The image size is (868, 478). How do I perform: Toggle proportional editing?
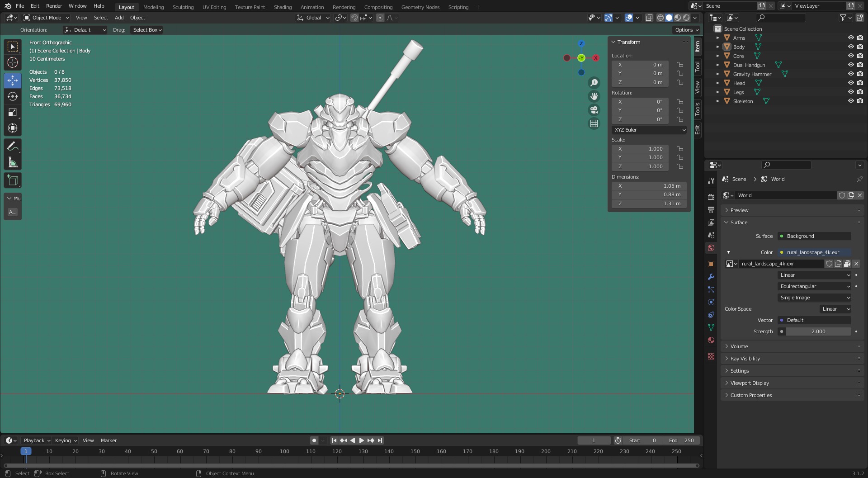coord(380,18)
